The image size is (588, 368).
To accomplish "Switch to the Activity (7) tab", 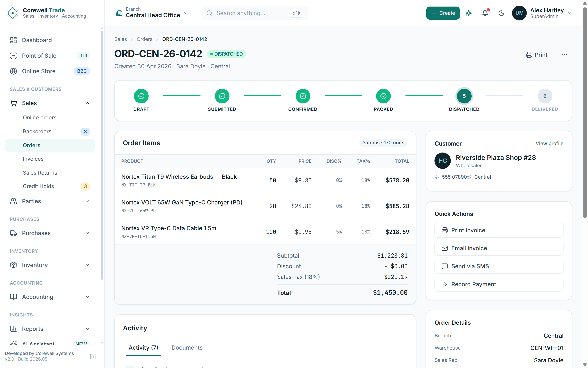I will pyautogui.click(x=143, y=348).
